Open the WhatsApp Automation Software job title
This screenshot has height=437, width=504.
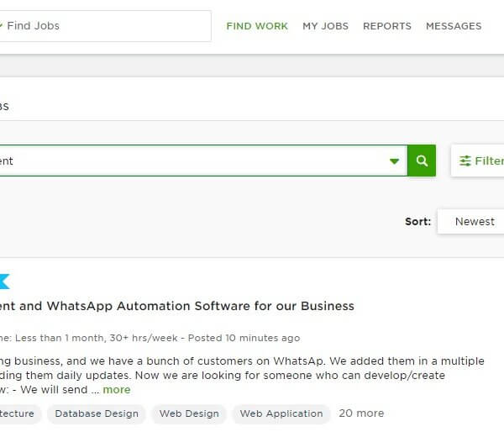point(176,306)
